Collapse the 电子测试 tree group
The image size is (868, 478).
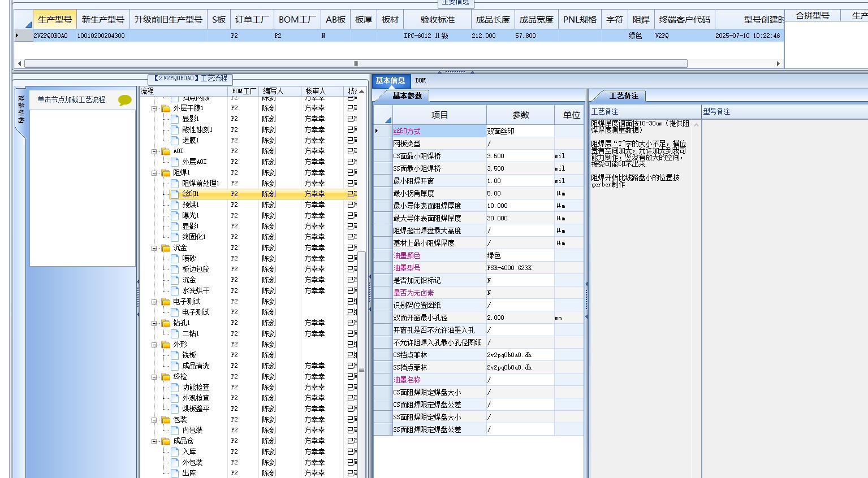coord(154,302)
